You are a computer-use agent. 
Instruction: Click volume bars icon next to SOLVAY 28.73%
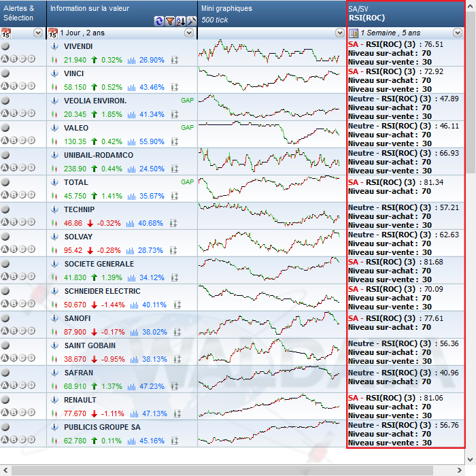click(131, 250)
